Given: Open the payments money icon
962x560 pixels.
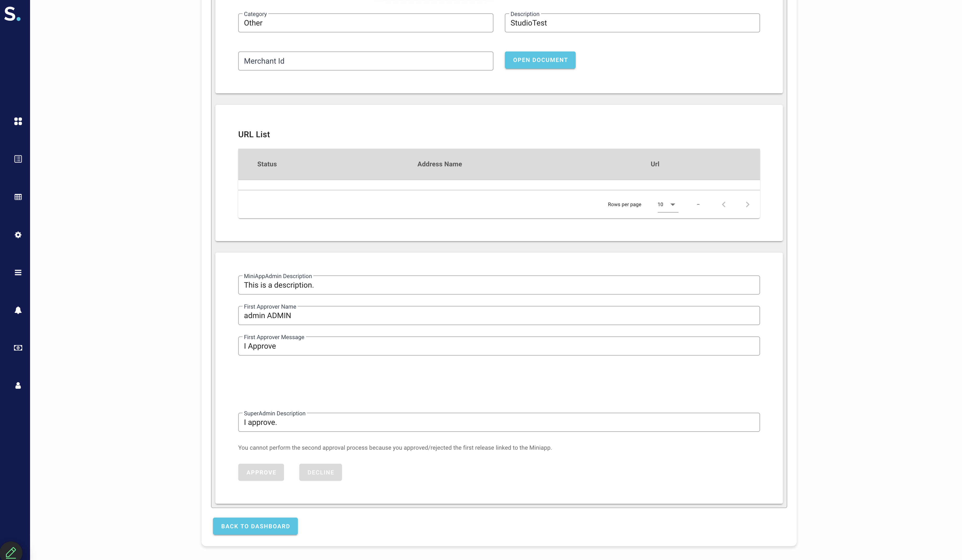Looking at the screenshot, I should click(18, 348).
